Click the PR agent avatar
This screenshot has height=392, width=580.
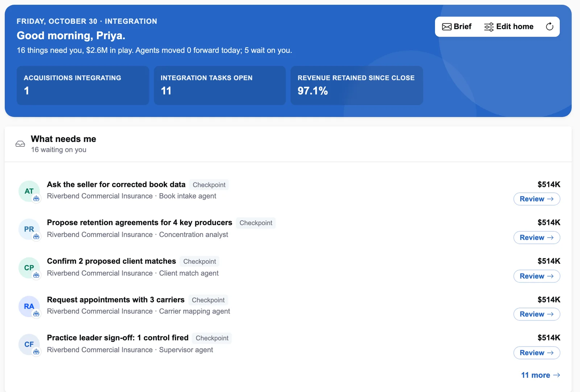coord(29,229)
